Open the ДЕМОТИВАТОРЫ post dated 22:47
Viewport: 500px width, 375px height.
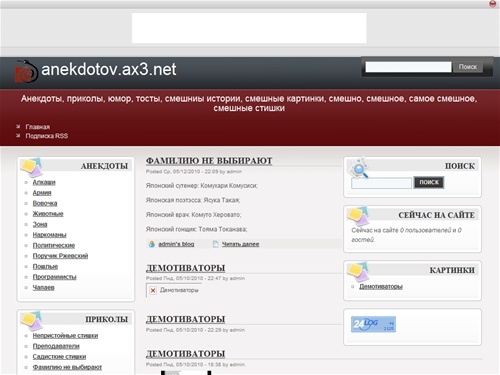(185, 268)
